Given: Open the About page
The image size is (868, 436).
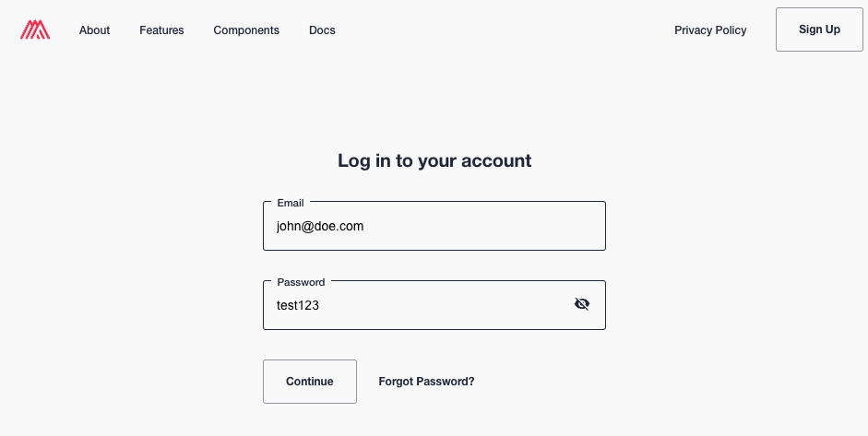Looking at the screenshot, I should pos(94,30).
